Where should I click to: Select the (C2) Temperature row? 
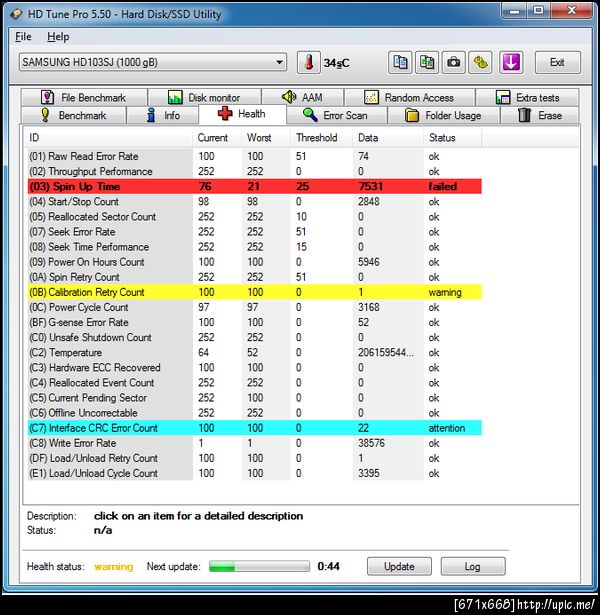click(x=255, y=353)
